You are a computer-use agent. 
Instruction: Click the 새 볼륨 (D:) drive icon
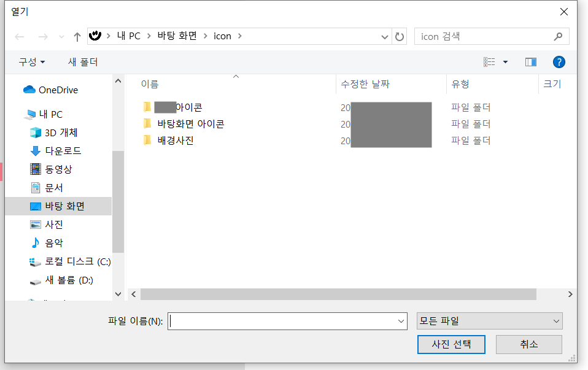[x=35, y=282]
